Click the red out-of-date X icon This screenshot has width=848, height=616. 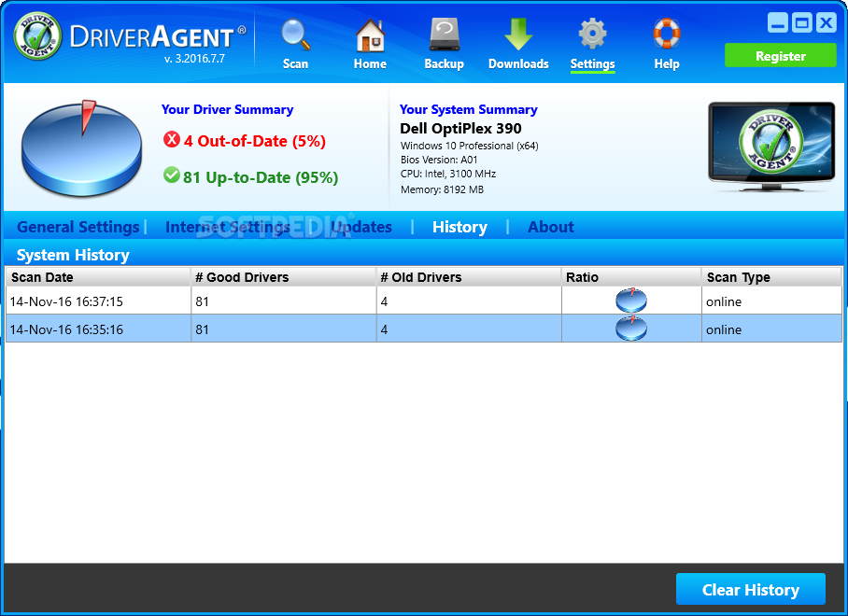(172, 139)
